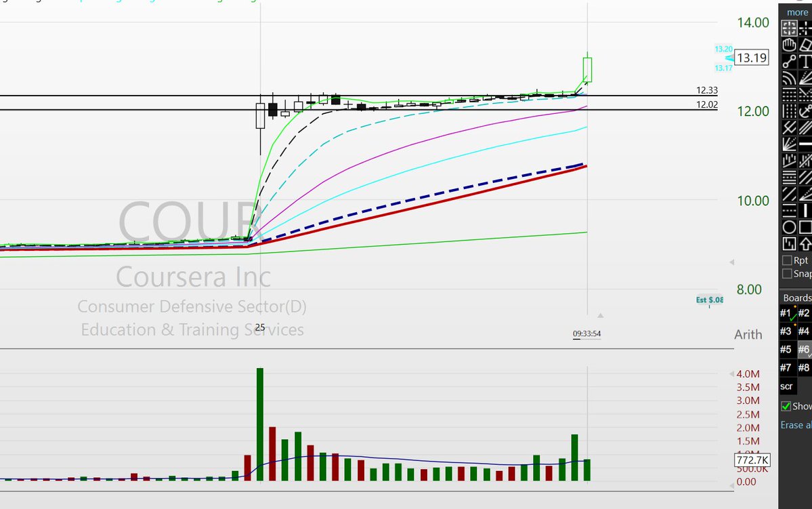Select the vertical dotted time zones tool
Screen dimensions: 812x509
789,111
